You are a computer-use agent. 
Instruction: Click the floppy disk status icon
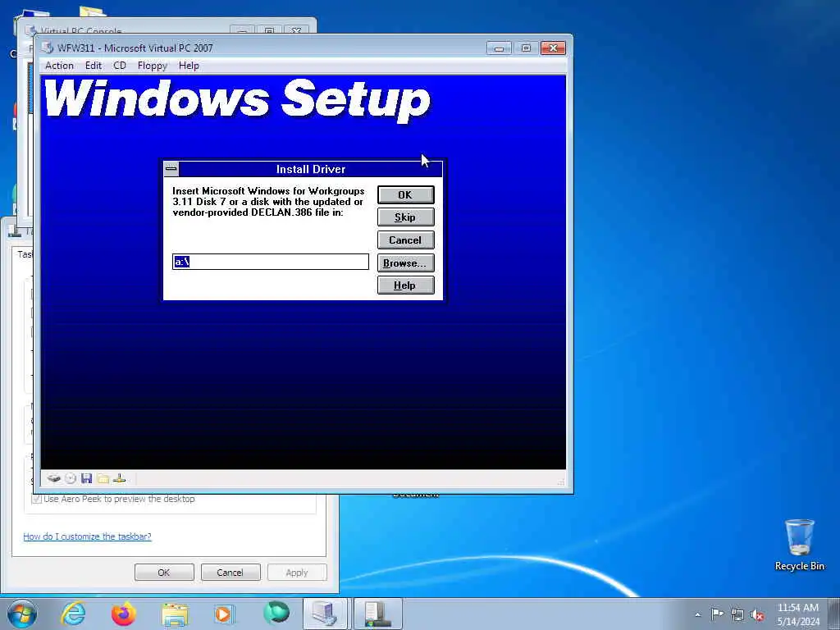click(x=87, y=478)
